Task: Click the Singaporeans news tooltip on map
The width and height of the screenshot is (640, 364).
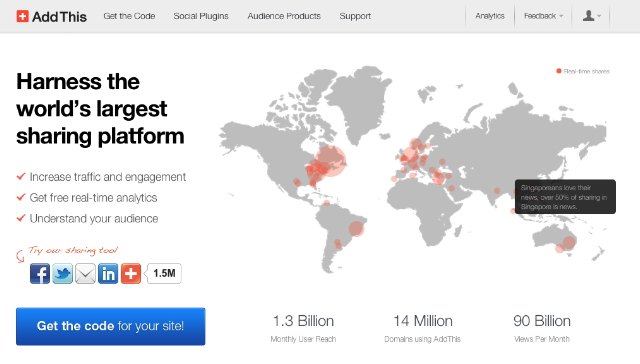Action: click(x=565, y=197)
